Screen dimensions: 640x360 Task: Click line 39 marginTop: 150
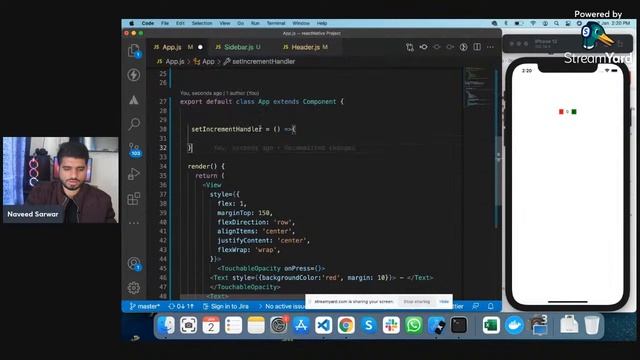pyautogui.click(x=245, y=213)
